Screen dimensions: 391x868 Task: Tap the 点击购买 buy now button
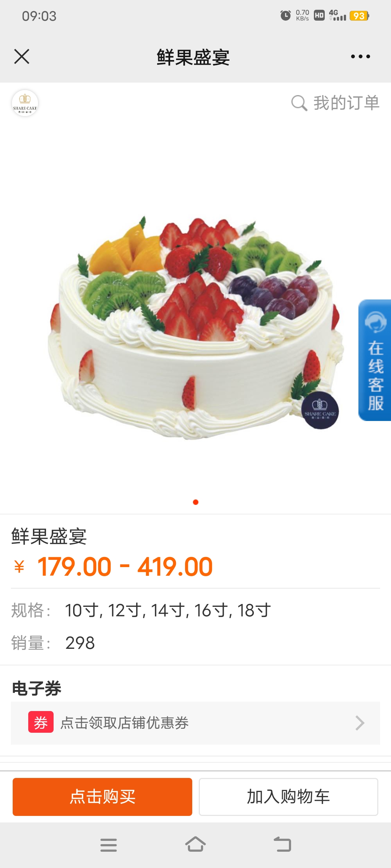click(x=102, y=797)
